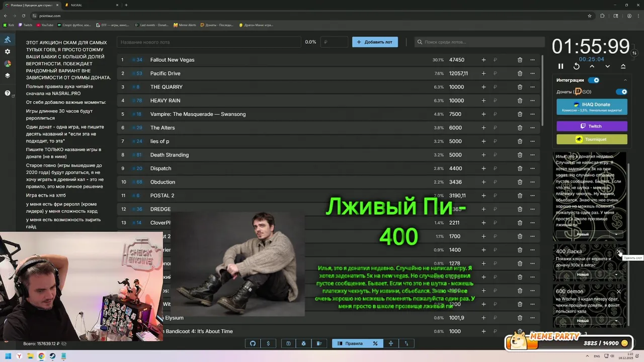
Task: Open more options for Fallout New Vegas
Action: click(x=532, y=60)
